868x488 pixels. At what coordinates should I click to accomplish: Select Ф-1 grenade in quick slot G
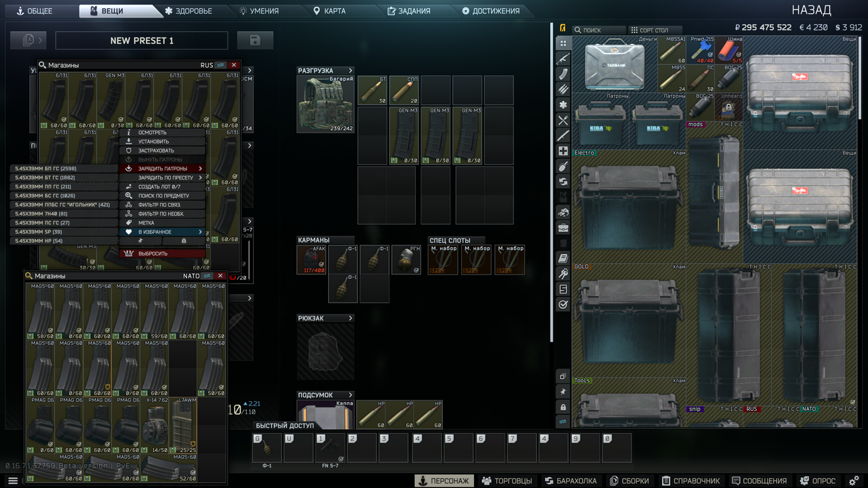[266, 448]
